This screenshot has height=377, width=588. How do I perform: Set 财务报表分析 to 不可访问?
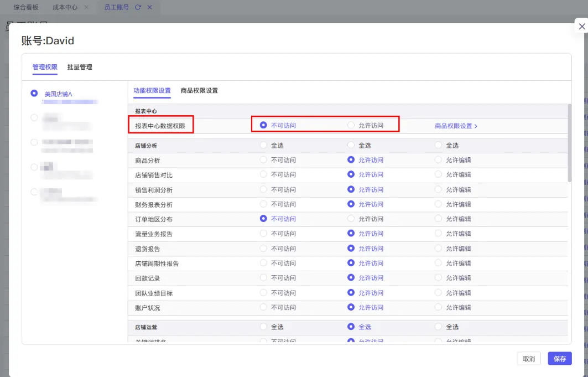[x=263, y=204]
